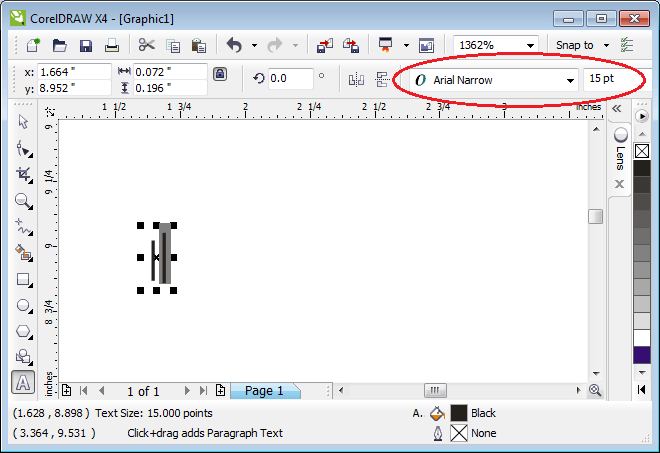
Task: Select the Crop tool
Action: [22, 175]
